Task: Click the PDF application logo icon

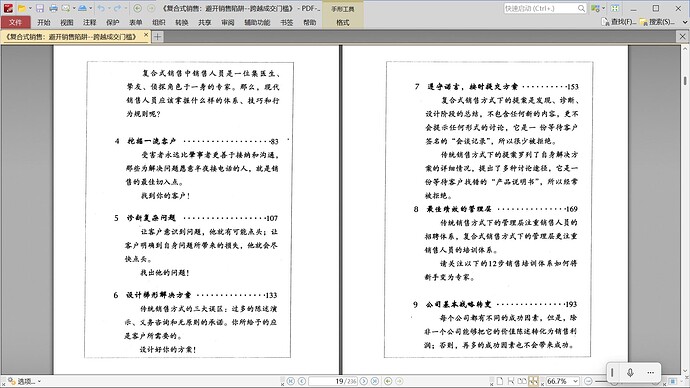Action: (x=8, y=7)
